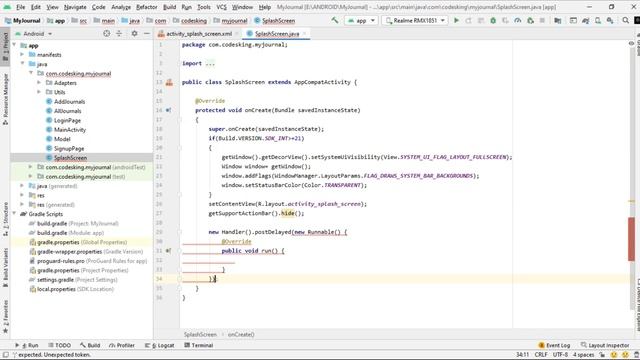Open the app run configuration dropdown

click(x=361, y=20)
